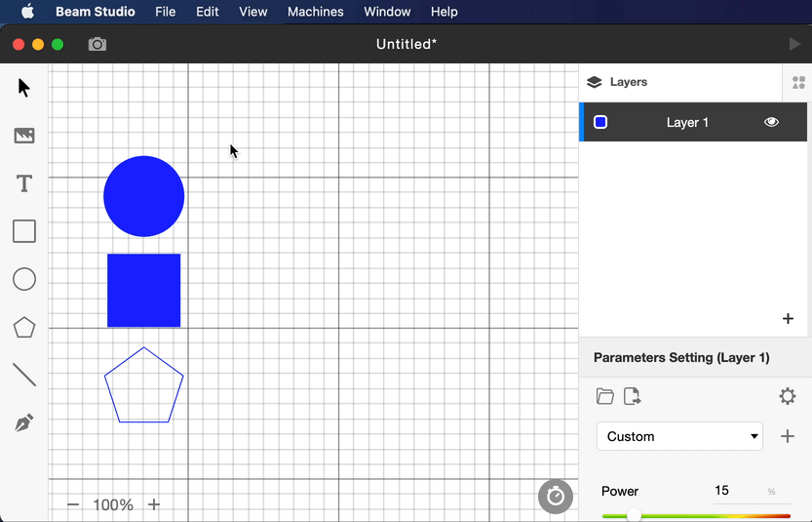This screenshot has width=812, height=522.
Task: Toggle visibility of Layer 1
Action: [x=771, y=122]
